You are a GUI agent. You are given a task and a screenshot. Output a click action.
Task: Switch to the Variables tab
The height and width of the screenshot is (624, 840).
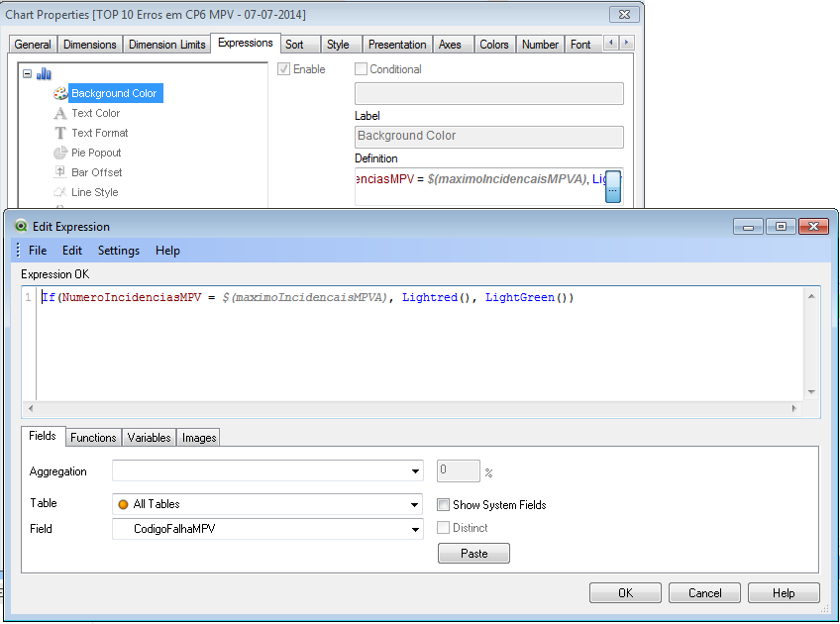[149, 438]
